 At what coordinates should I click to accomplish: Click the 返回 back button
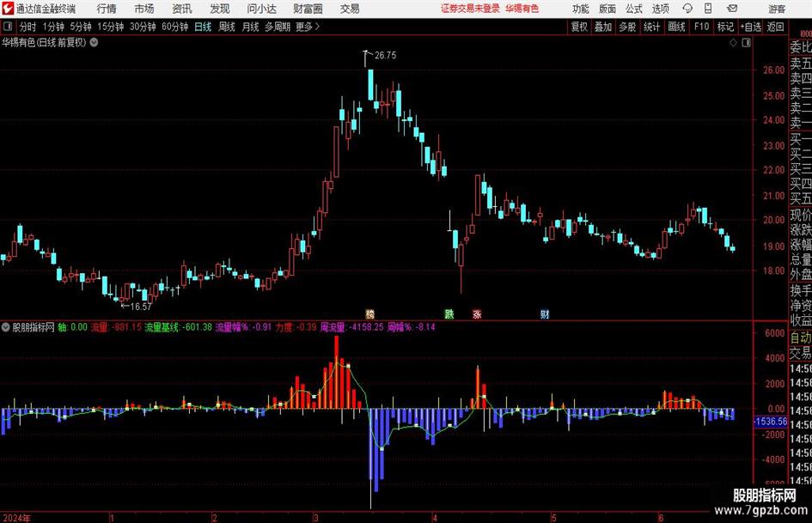coord(775,27)
